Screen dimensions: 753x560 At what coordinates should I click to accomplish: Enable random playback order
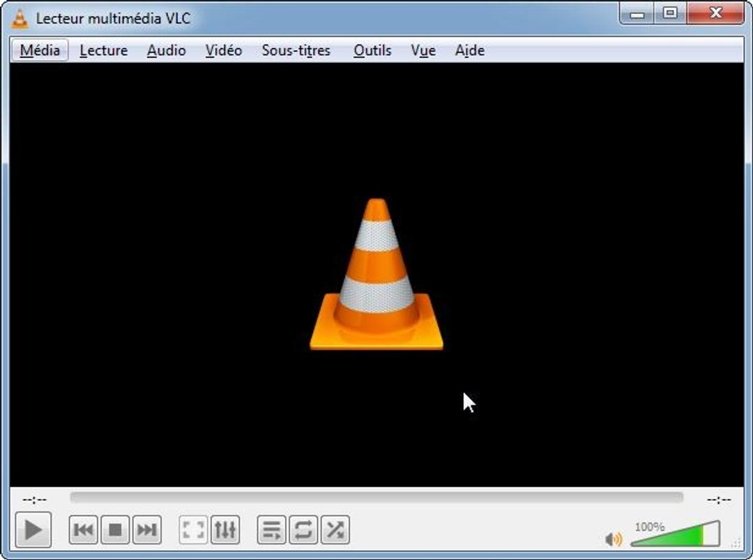pos(334,529)
